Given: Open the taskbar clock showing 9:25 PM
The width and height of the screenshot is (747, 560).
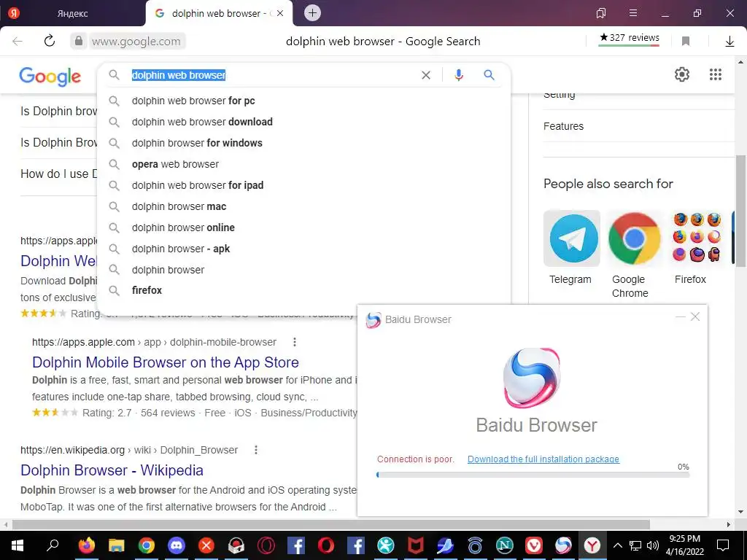Looking at the screenshot, I should [x=684, y=545].
